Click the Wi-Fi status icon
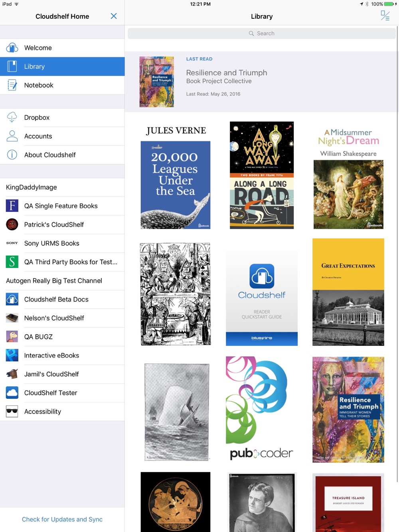Image resolution: width=399 pixels, height=532 pixels. pos(16,4)
